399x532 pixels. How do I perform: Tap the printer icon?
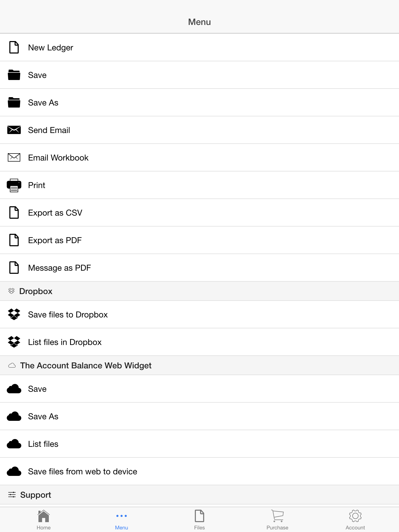(14, 185)
